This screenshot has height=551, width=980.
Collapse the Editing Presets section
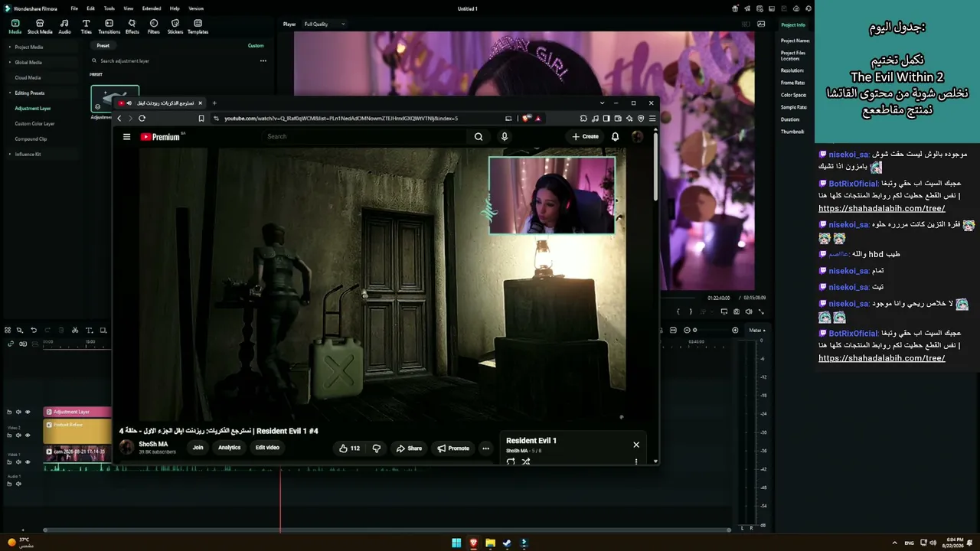tap(10, 93)
